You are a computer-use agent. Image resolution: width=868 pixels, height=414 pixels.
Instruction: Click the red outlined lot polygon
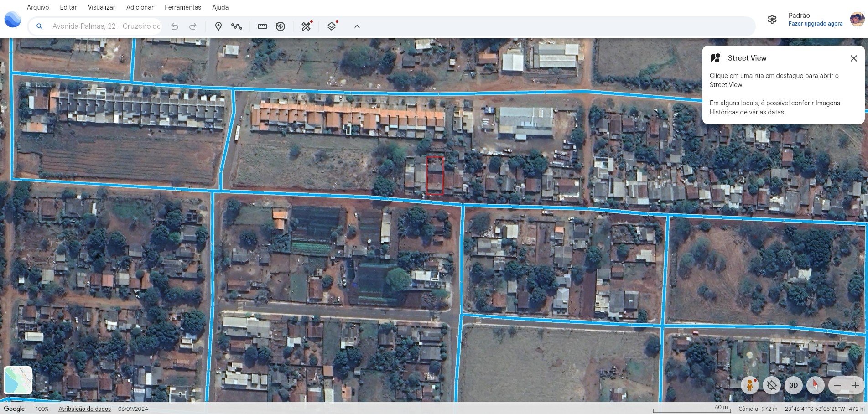pyautogui.click(x=435, y=176)
